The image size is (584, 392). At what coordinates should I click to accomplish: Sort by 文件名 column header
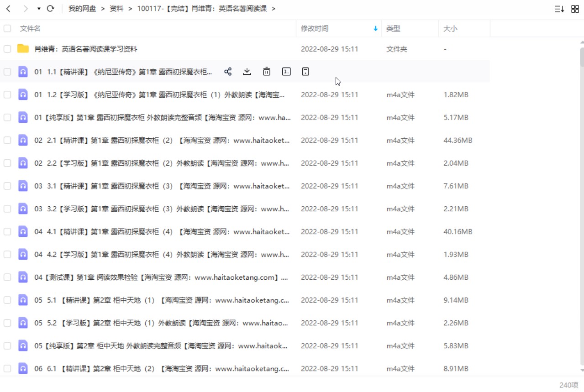[30, 28]
